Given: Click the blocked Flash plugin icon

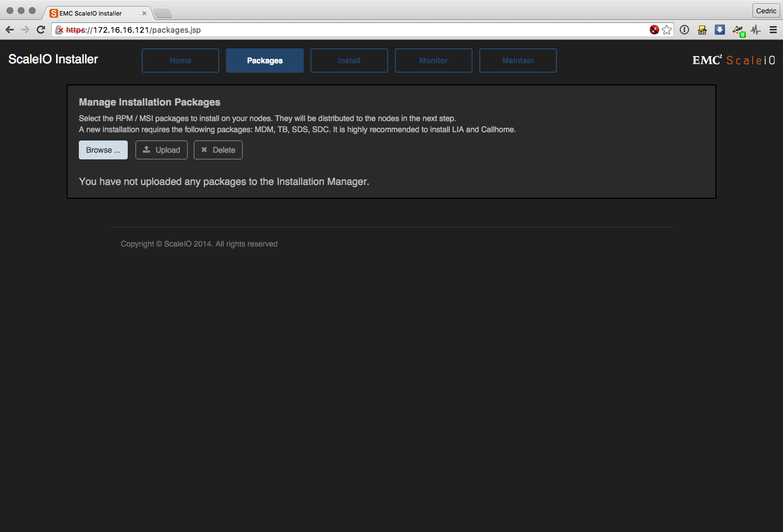Looking at the screenshot, I should coord(654,30).
